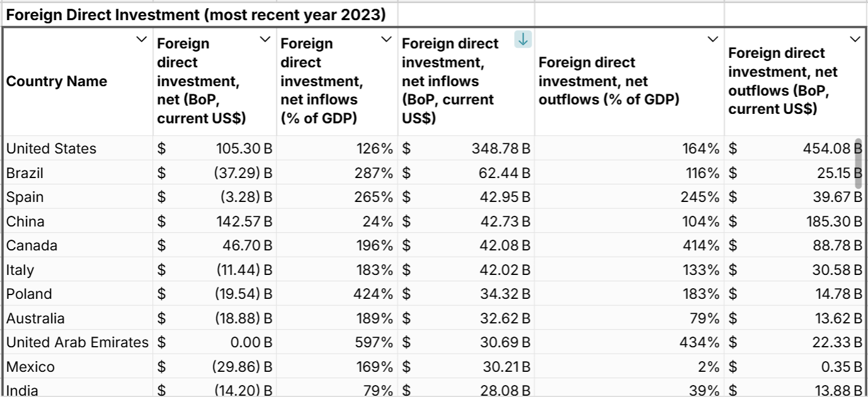Viewport: 868px width, 397px height.
Task: Click the filter icon on the Country Name header
Action: 142,40
